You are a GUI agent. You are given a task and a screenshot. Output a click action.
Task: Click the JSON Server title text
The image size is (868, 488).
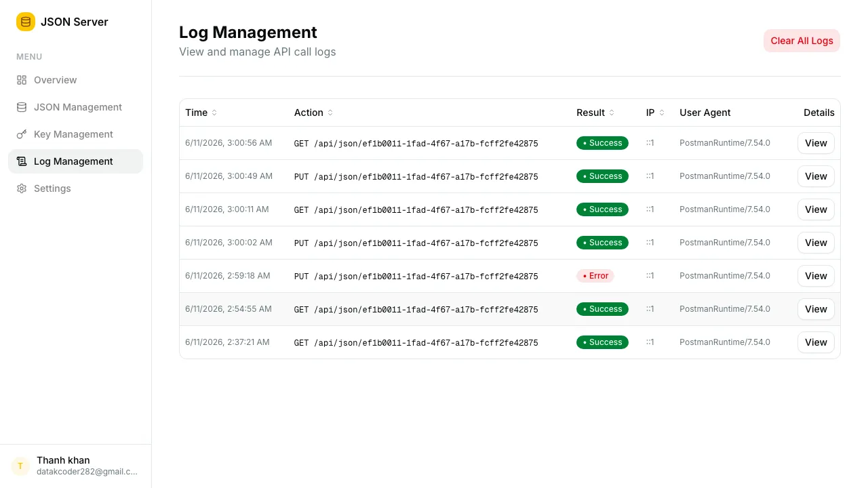[75, 22]
